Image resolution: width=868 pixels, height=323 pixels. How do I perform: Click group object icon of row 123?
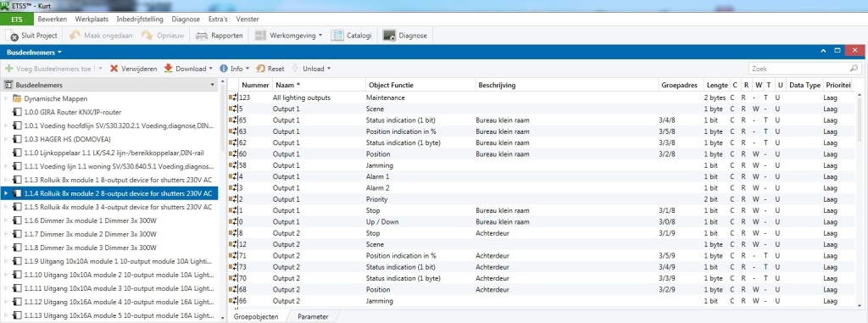[x=232, y=97]
